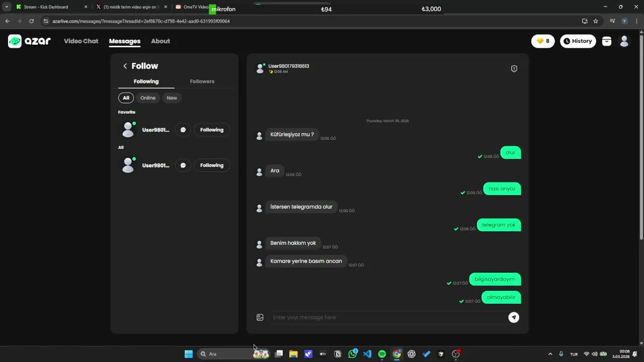644x362 pixels.
Task: Open the Windows Start menu
Action: pyautogui.click(x=189, y=354)
